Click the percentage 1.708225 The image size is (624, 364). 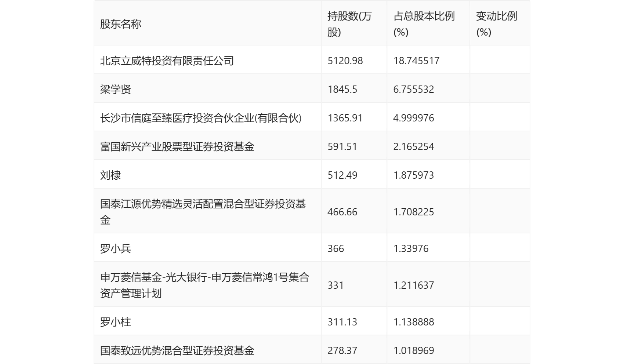414,212
